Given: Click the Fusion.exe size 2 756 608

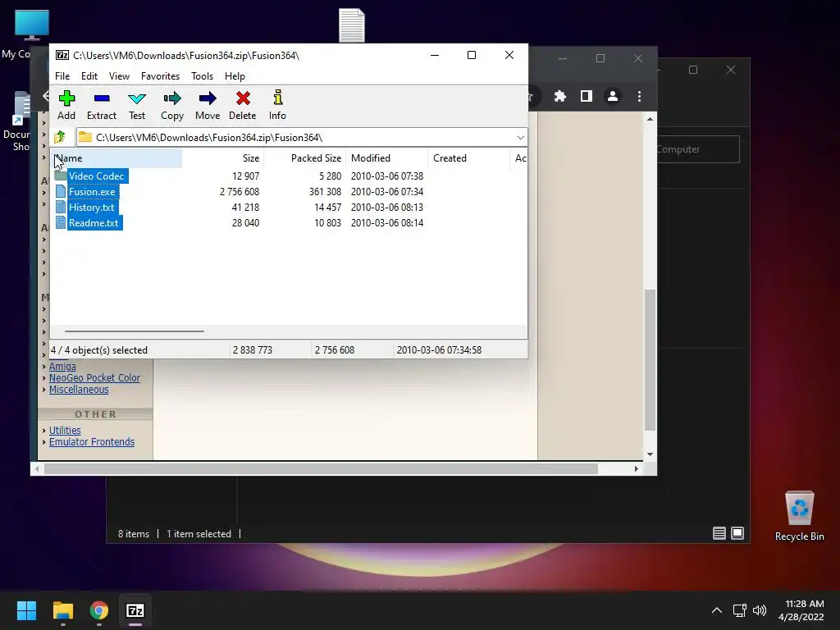Looking at the screenshot, I should click(240, 191).
